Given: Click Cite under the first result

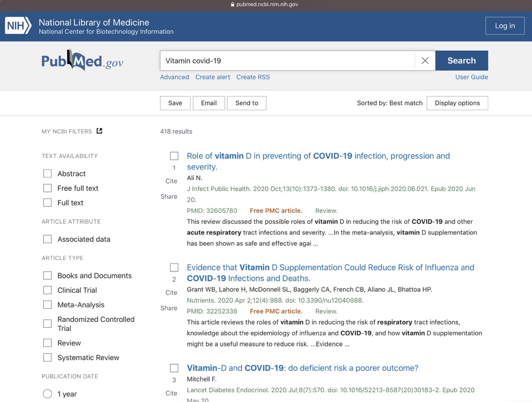Looking at the screenshot, I should pyautogui.click(x=171, y=181).
